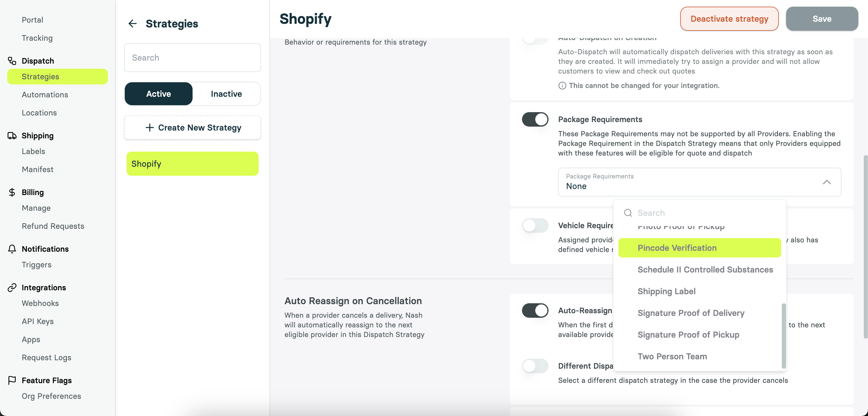This screenshot has width=868, height=416.
Task: Click the Feature Flags flag icon
Action: (12, 380)
